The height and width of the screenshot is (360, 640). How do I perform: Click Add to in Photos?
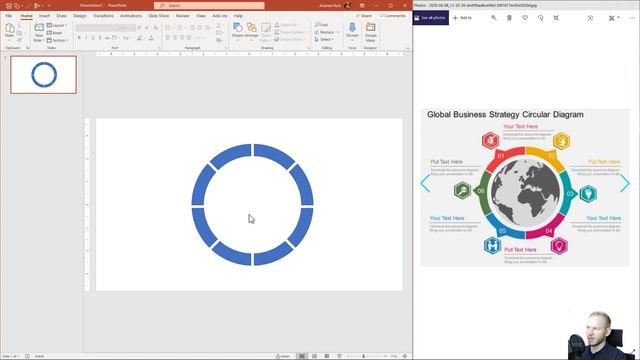coord(462,18)
